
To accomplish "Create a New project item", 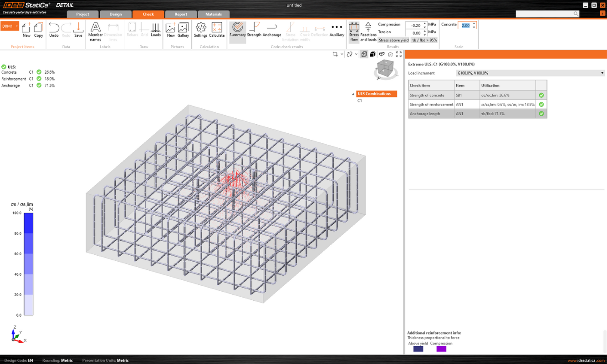I will tap(26, 30).
